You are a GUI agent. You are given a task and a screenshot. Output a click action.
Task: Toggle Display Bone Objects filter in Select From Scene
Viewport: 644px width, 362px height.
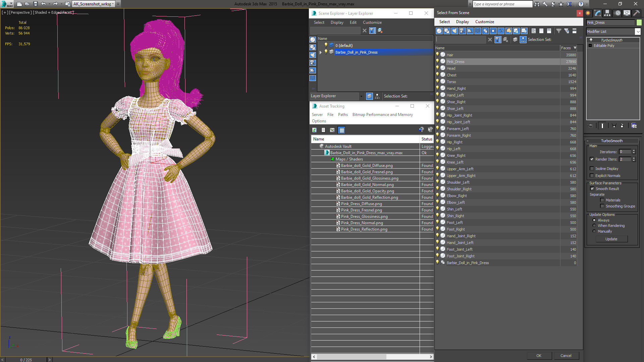[501, 31]
